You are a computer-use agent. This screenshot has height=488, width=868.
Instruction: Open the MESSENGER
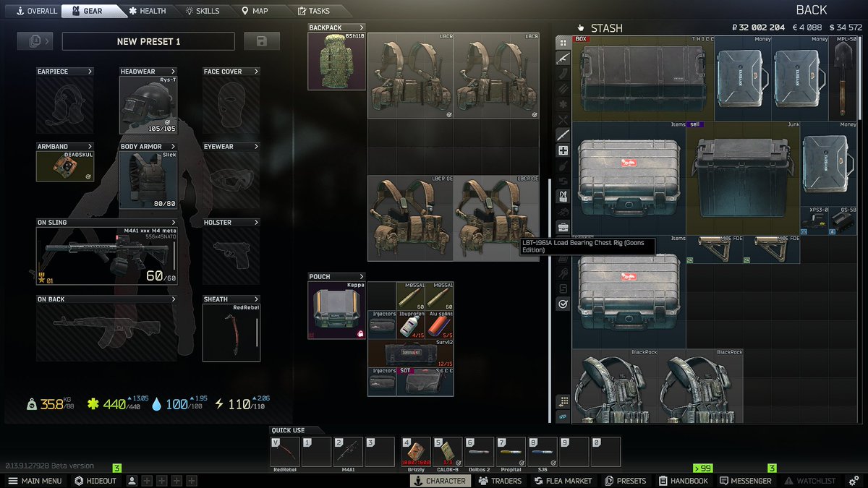tap(745, 481)
